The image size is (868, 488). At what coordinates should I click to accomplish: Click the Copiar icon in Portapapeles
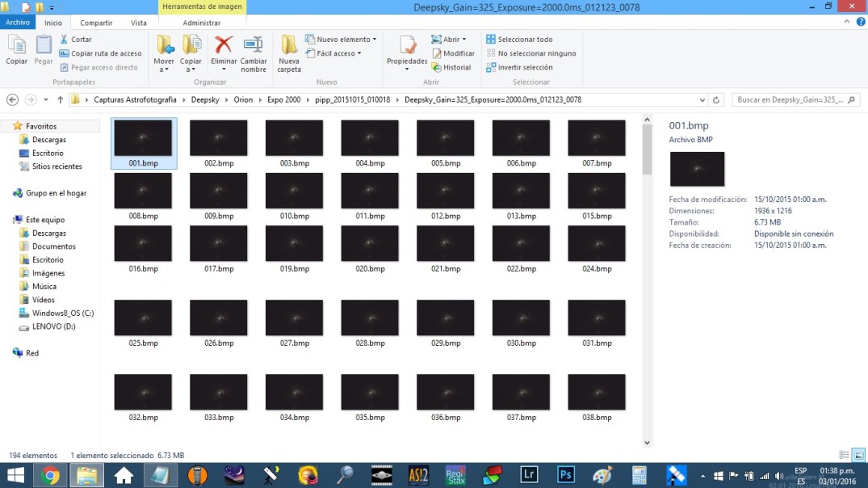click(16, 45)
